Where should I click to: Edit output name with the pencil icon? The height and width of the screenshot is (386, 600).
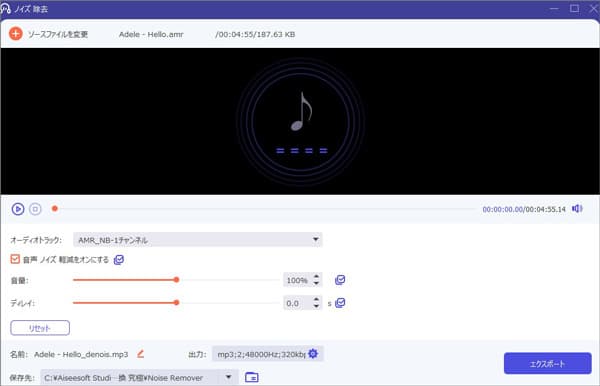140,354
